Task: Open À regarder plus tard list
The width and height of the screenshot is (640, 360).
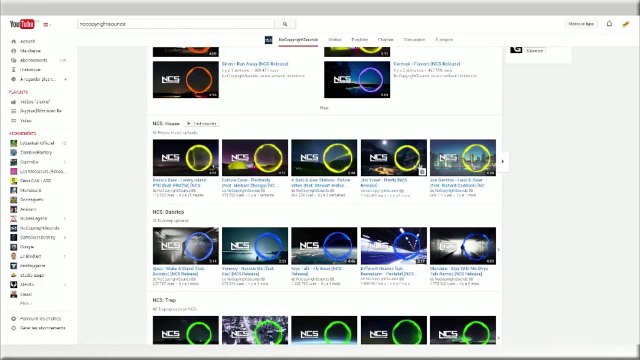Action: coord(38,79)
